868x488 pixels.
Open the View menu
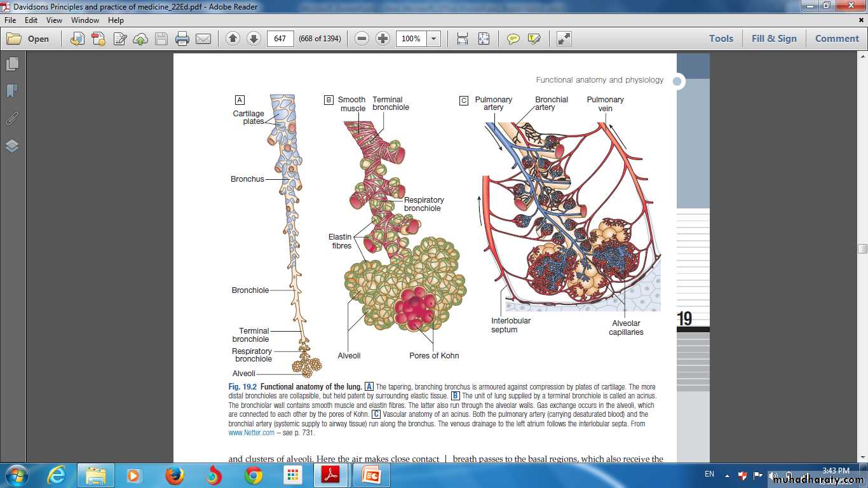click(x=54, y=20)
